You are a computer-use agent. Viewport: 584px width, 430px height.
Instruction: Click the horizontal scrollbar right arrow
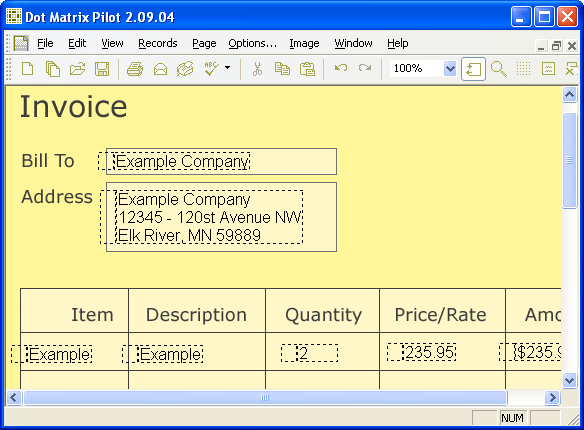(x=552, y=398)
